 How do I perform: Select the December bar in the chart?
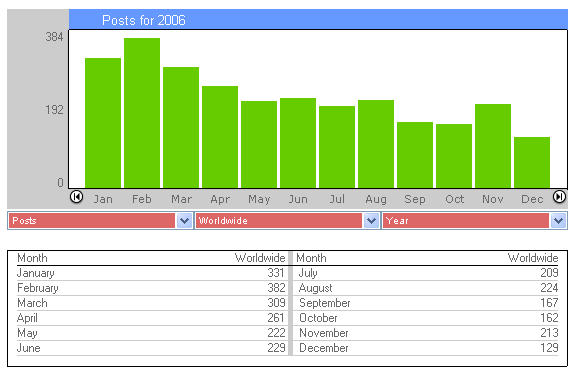tap(532, 163)
